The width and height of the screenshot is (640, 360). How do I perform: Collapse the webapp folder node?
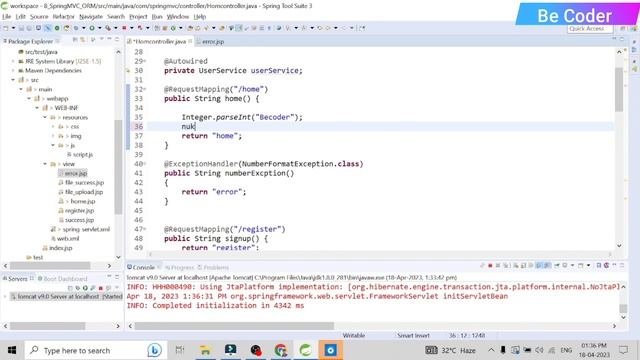(x=29, y=99)
